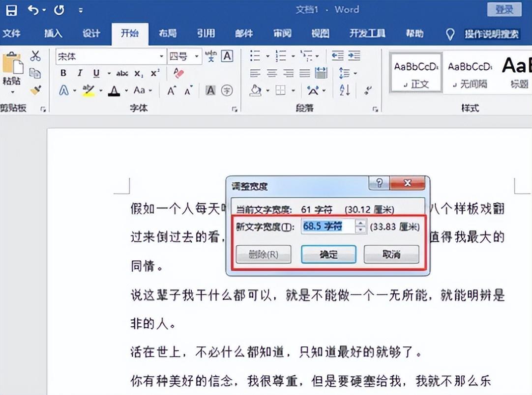The width and height of the screenshot is (532, 395).
Task: Align text right
Action: tap(288, 73)
